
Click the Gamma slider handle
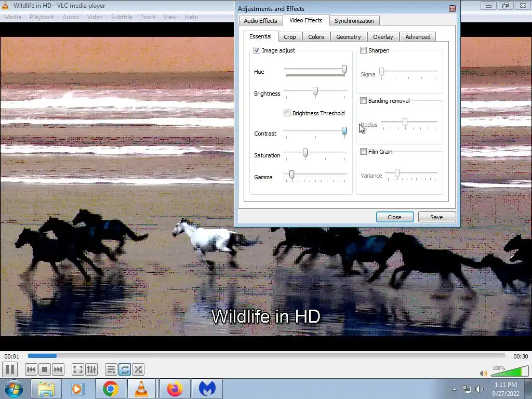tap(291, 175)
